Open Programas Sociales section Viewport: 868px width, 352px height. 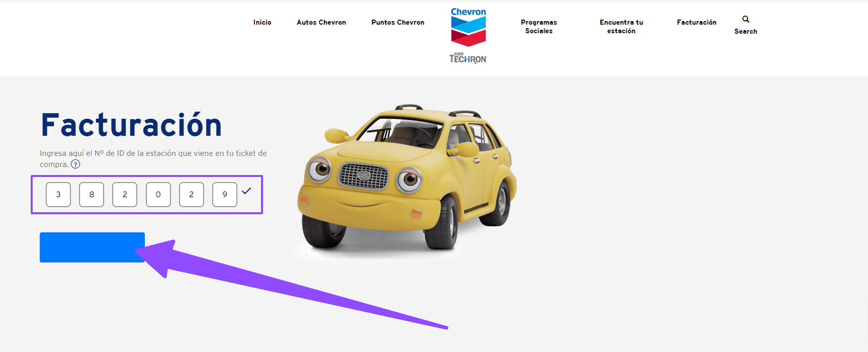pos(539,27)
